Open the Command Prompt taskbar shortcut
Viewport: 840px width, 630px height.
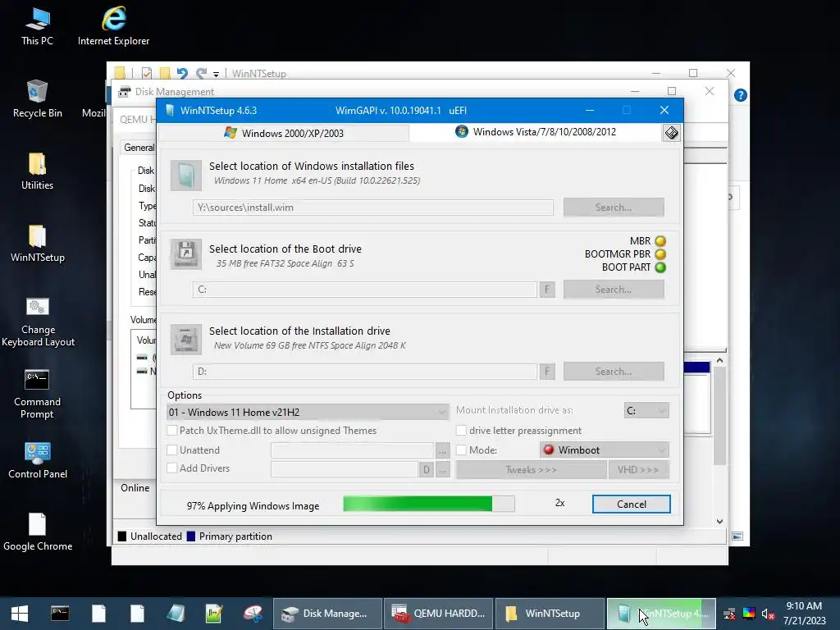59,614
